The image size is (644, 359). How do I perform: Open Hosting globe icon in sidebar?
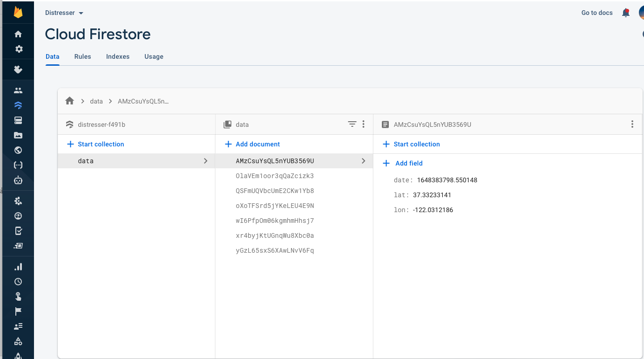click(18, 150)
